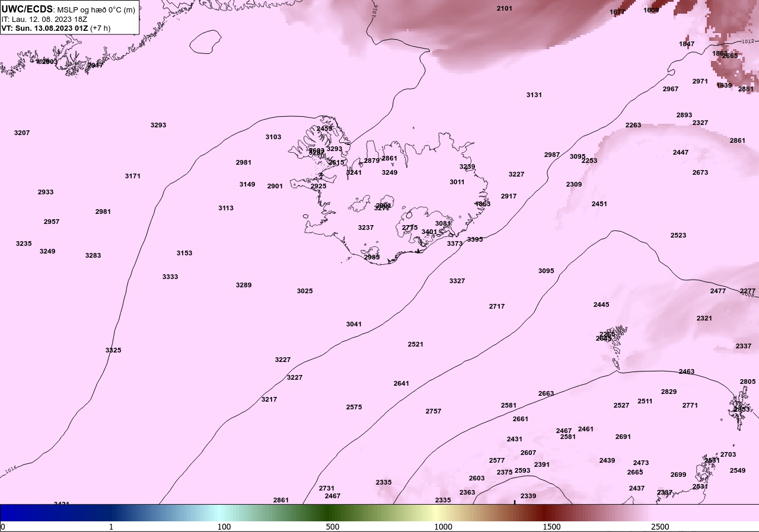This screenshot has width=759, height=532.
Task: Click the color scale label 2500
Action: [x=660, y=527]
